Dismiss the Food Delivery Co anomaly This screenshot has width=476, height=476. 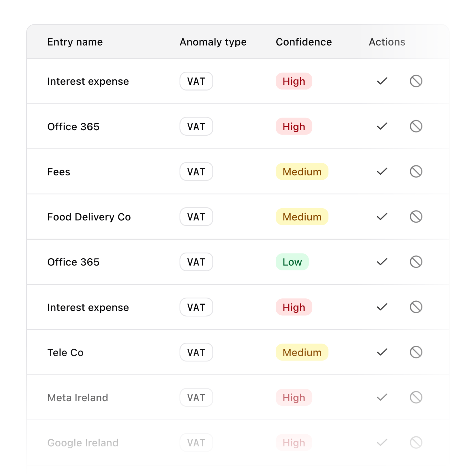point(416,217)
